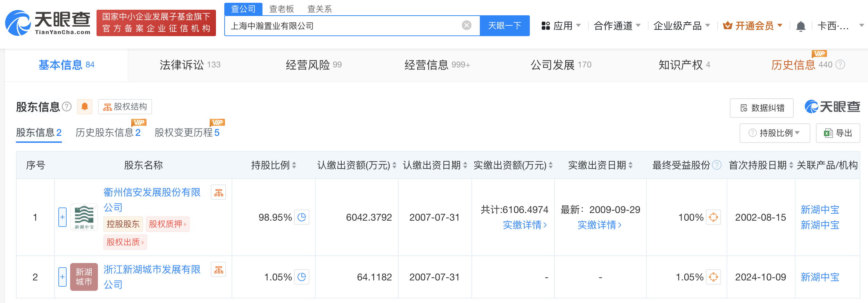Click the orange bell alert next to 股东信息
This screenshot has width=868, height=303.
85,107
